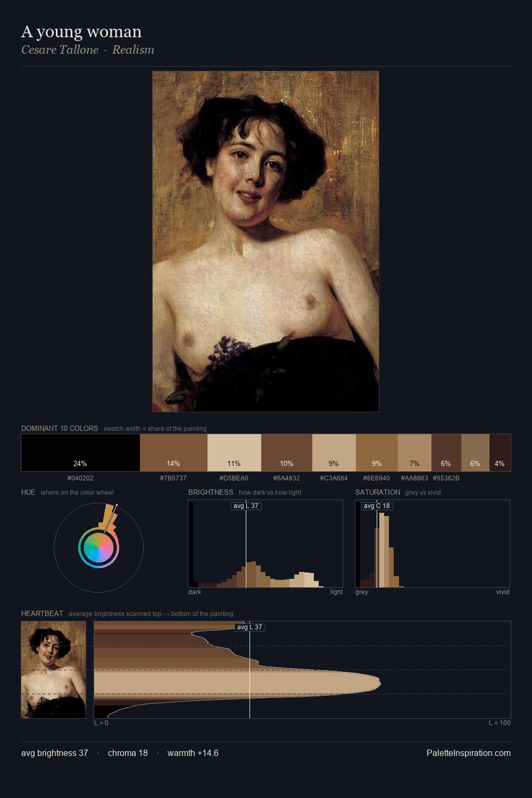Click the heartbeat painting thumbnail
Screen dimensions: 532x798
pyautogui.click(x=53, y=670)
